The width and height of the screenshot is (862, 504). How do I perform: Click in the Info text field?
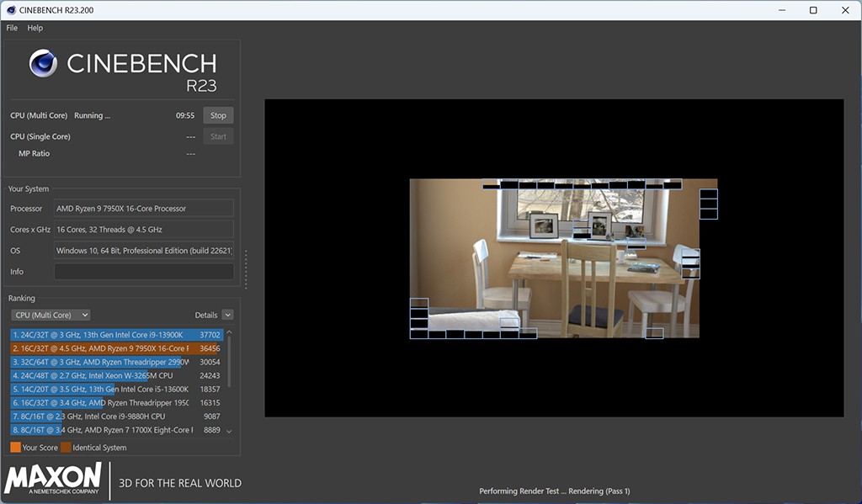tap(143, 272)
